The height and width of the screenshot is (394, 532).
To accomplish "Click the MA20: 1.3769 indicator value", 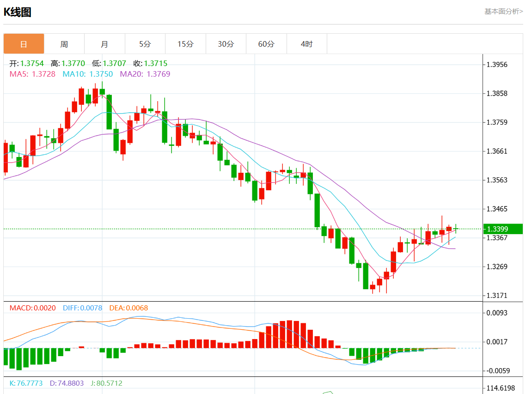I will (145, 74).
